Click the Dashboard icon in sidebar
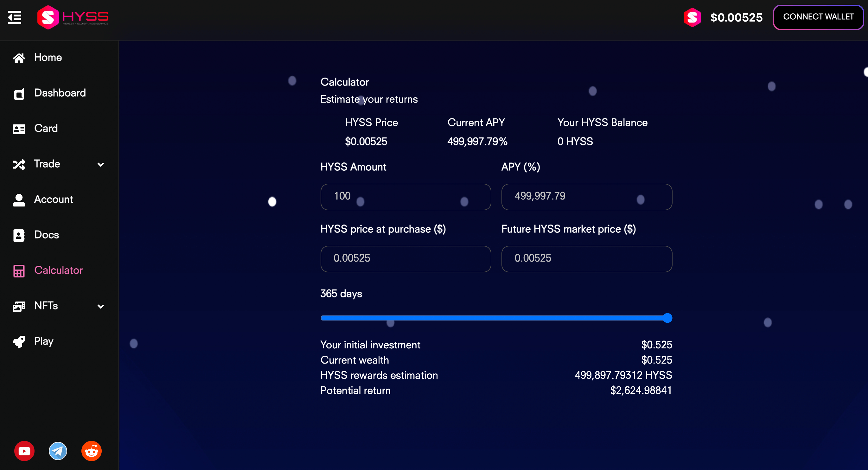The height and width of the screenshot is (470, 868). [x=19, y=94]
